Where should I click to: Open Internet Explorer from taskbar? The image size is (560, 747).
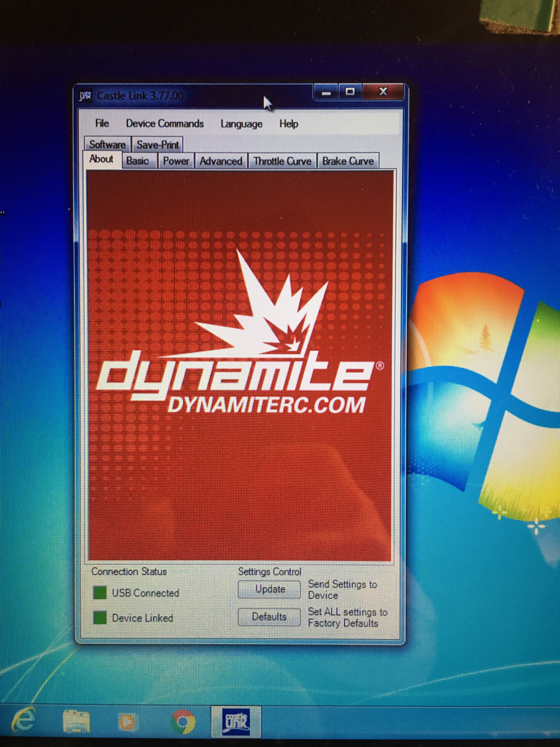click(24, 720)
